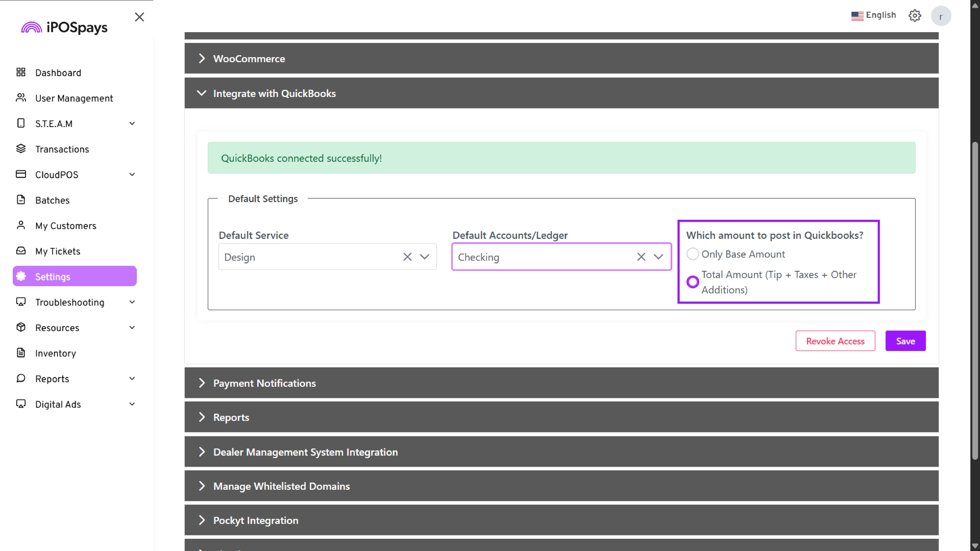Click the Dashboard grid icon
Screen dimensions: 980x551
pyautogui.click(x=21, y=72)
